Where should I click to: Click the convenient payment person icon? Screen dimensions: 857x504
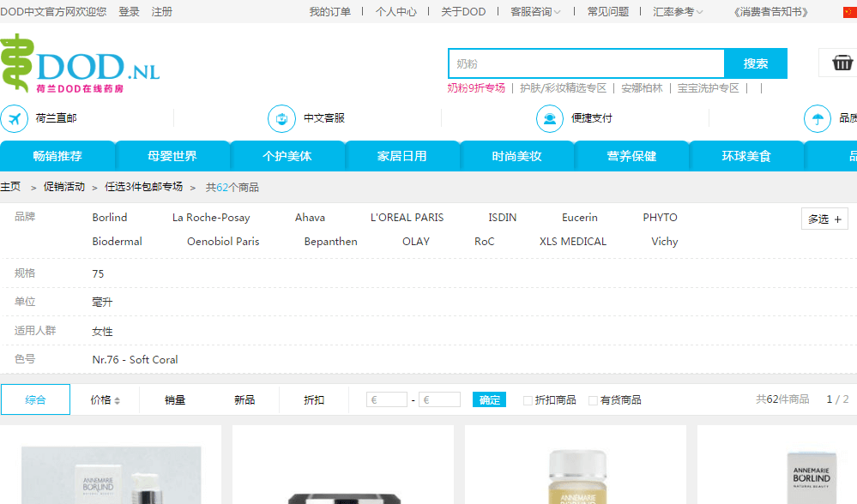[550, 118]
